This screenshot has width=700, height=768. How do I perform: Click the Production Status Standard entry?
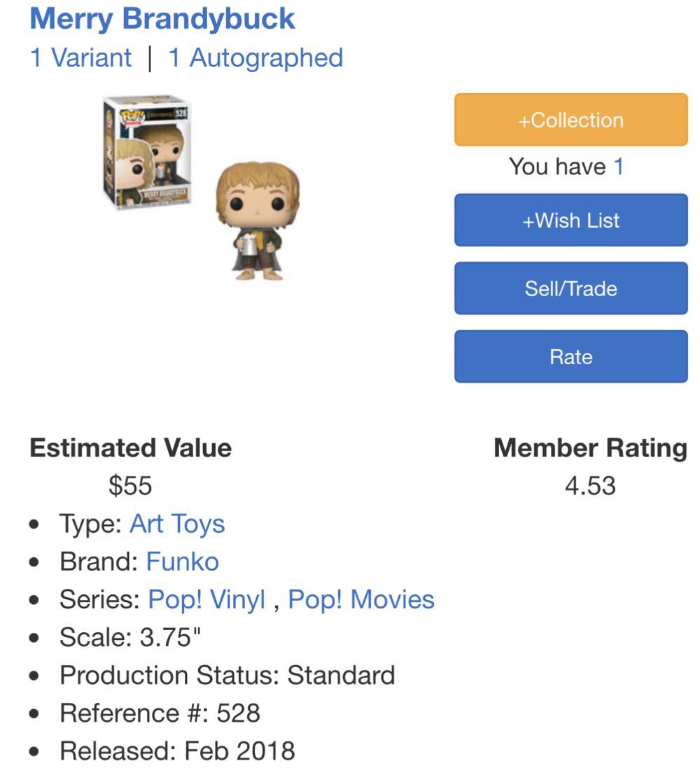pyautogui.click(x=228, y=676)
